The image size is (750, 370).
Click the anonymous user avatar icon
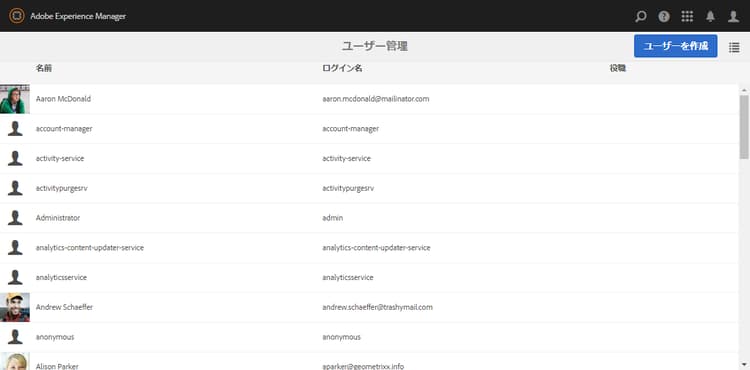click(15, 337)
